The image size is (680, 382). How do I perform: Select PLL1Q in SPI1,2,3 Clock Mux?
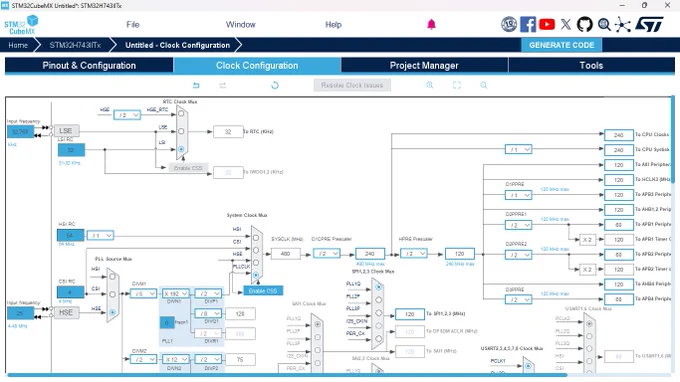pos(379,287)
